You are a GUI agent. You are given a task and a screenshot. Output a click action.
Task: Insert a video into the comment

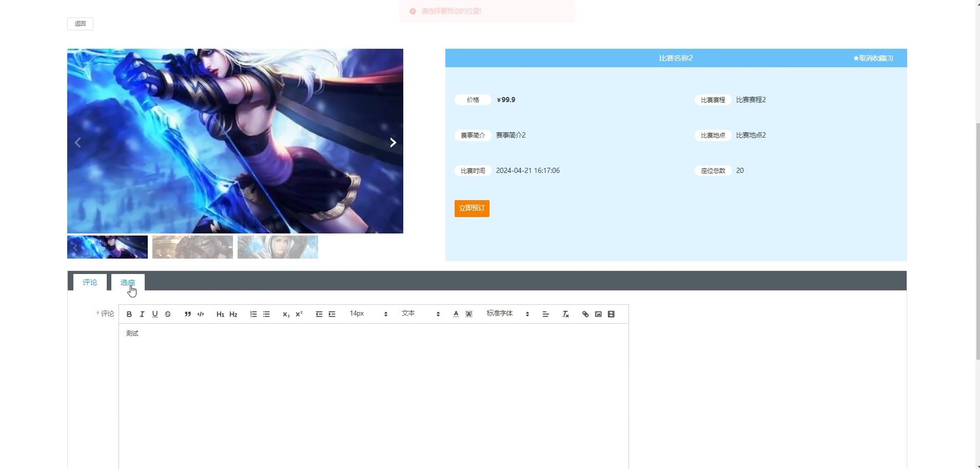[x=611, y=314]
